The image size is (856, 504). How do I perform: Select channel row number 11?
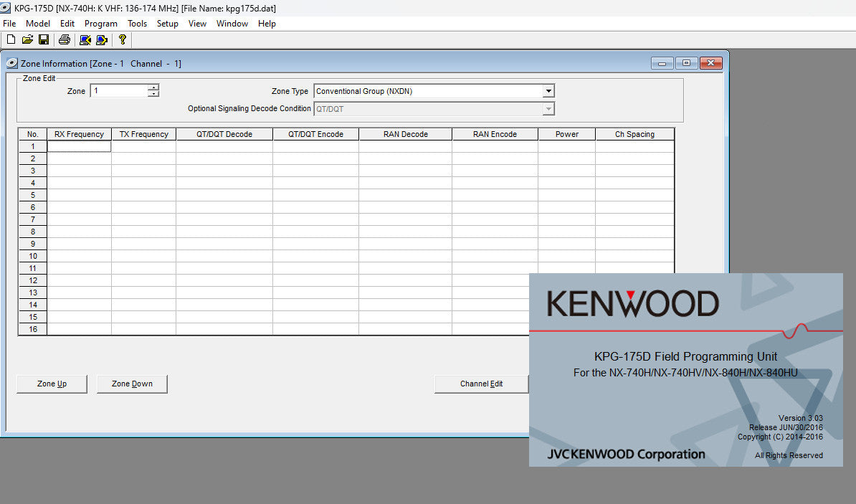click(x=33, y=268)
